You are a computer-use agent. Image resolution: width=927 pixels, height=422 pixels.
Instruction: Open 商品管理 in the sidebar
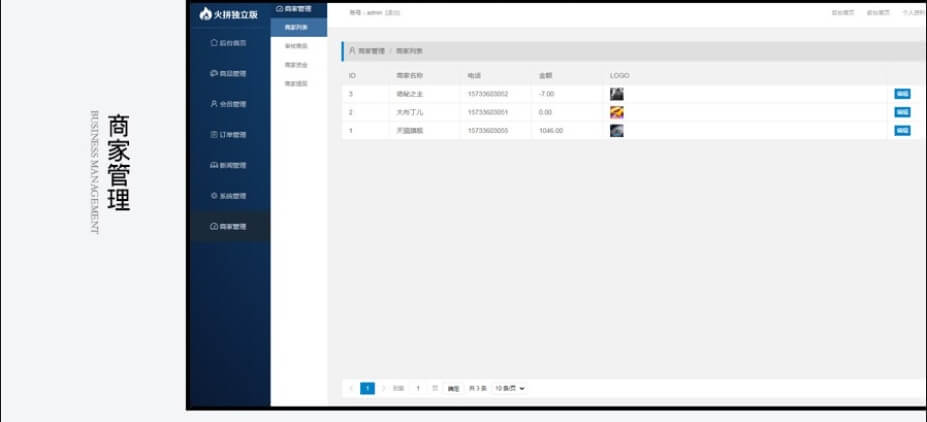click(x=228, y=74)
